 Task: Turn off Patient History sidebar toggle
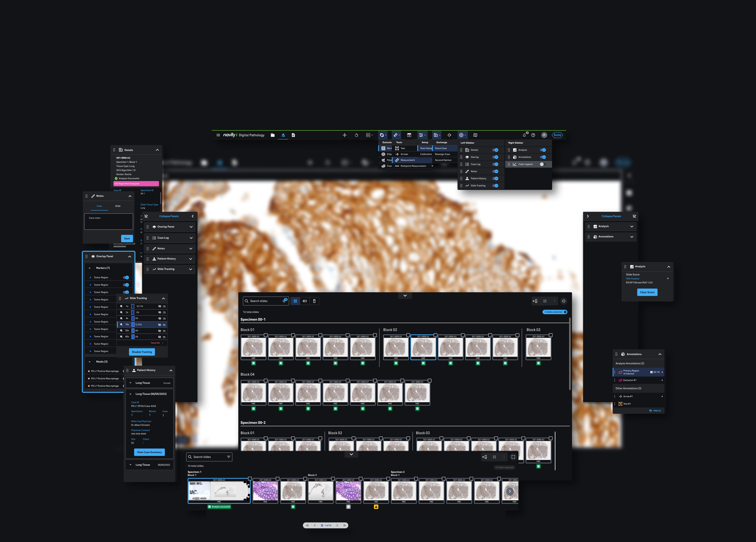495,179
